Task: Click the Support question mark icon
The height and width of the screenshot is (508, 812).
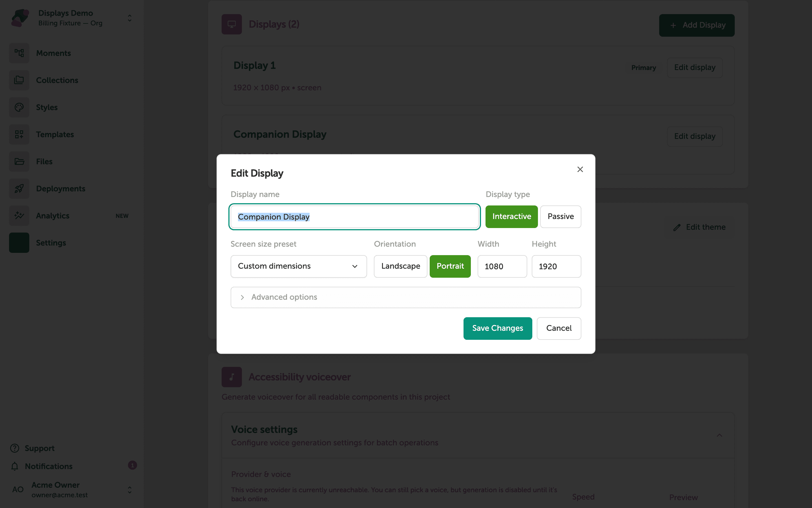Action: pyautogui.click(x=15, y=448)
